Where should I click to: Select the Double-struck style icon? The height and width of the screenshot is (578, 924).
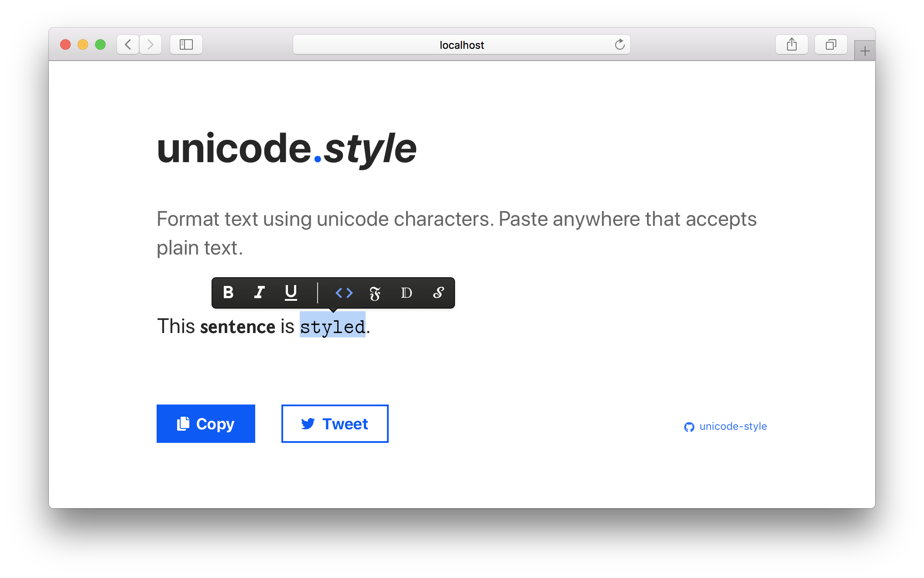point(406,293)
